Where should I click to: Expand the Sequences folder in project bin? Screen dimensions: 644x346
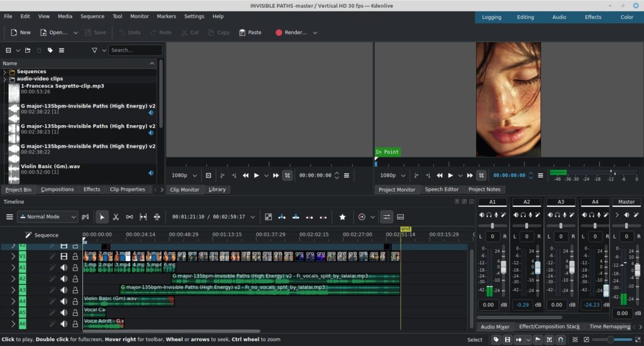click(x=5, y=72)
